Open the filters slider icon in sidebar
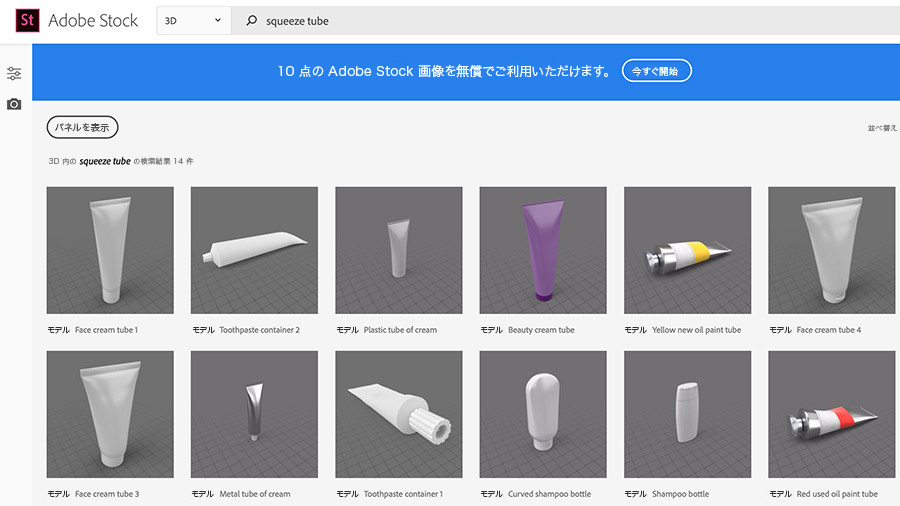Image resolution: width=900 pixels, height=506 pixels. [14, 73]
